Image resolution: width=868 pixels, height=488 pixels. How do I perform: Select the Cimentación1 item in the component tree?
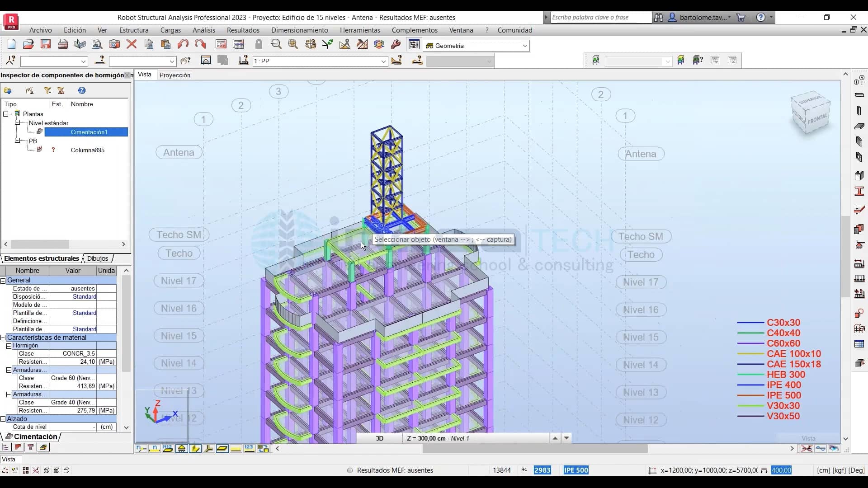(x=89, y=132)
